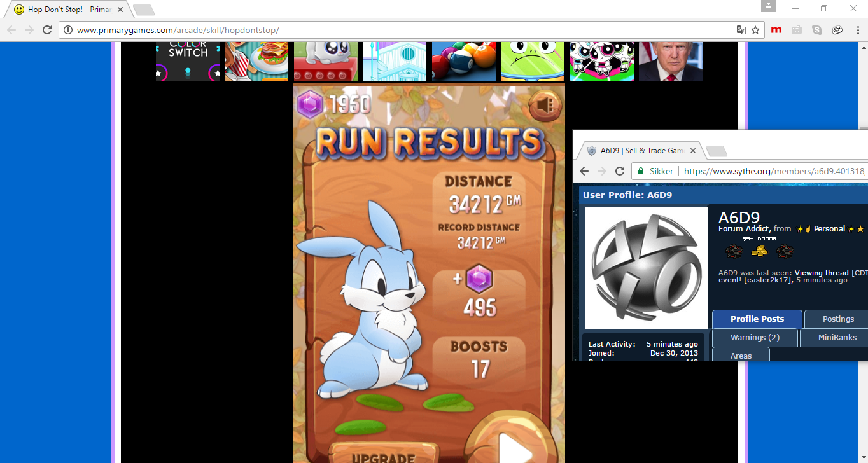
Task: Toggle the game sound speaker button
Action: (x=545, y=106)
